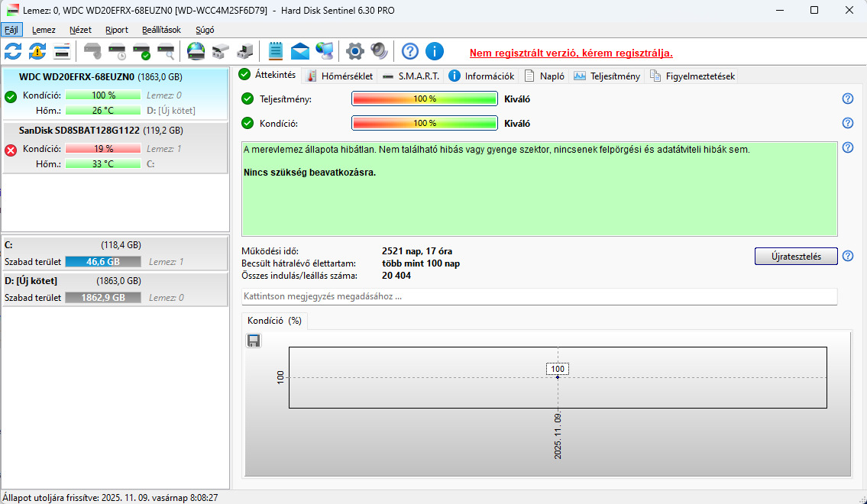Image resolution: width=867 pixels, height=504 pixels.
Task: Click the blue info circle toolbar icon
Action: pos(435,51)
